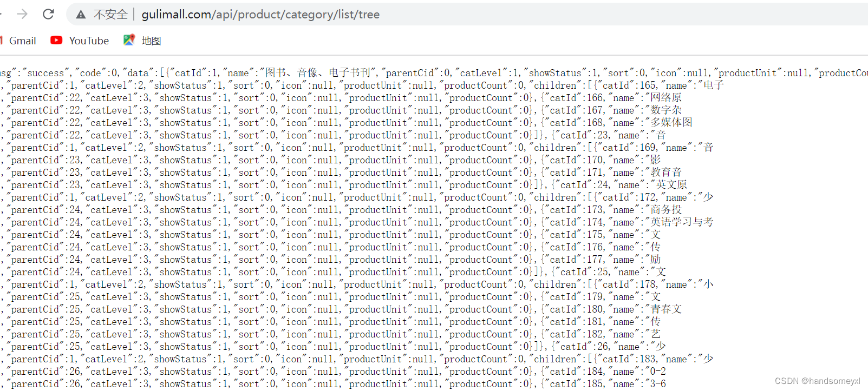Screen dimensions: 868x391
Task: Click the 不安全 security label
Action: (110, 15)
